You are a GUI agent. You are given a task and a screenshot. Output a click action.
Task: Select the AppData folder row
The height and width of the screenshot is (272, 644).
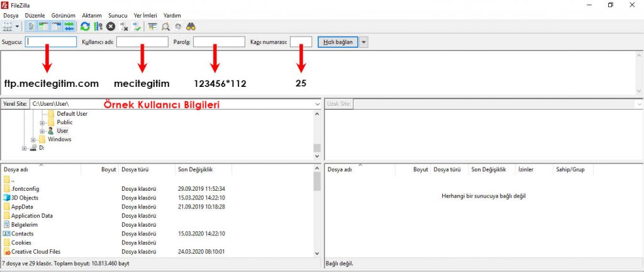tap(157, 207)
